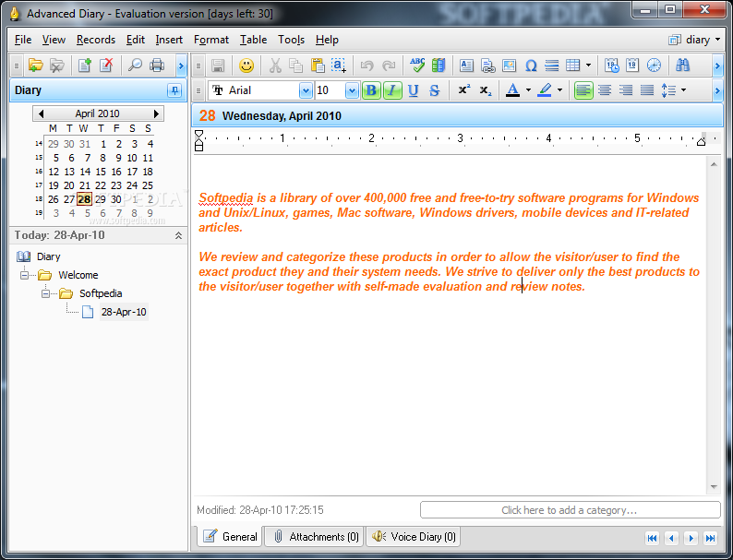
Task: Collapse the Today panel with double chevron
Action: click(178, 235)
